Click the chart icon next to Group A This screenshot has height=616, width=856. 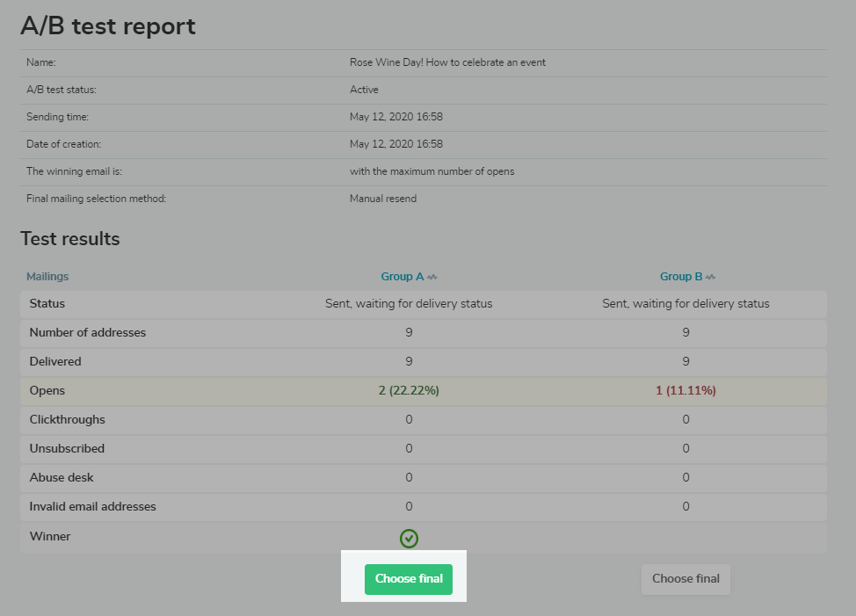coord(432,278)
